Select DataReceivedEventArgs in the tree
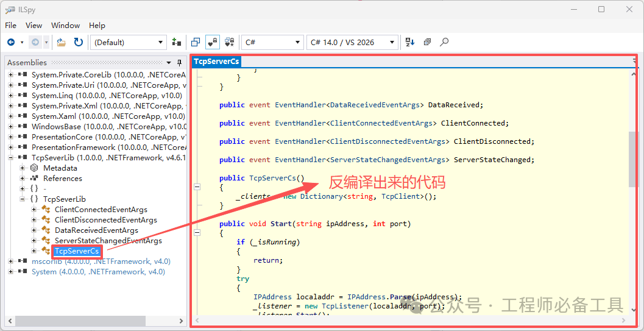 96,230
